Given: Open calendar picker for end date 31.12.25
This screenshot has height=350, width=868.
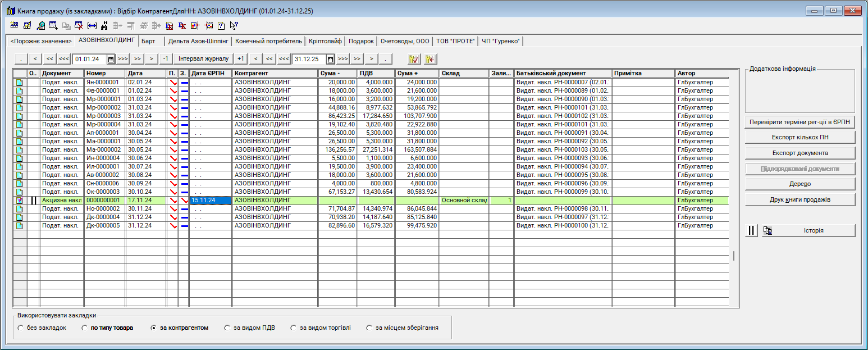Looking at the screenshot, I should point(330,59).
